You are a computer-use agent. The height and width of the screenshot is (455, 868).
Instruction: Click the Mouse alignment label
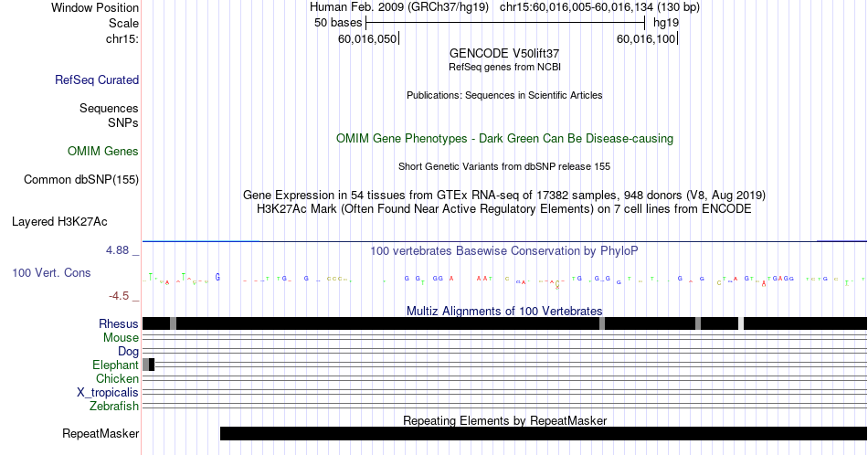click(121, 338)
